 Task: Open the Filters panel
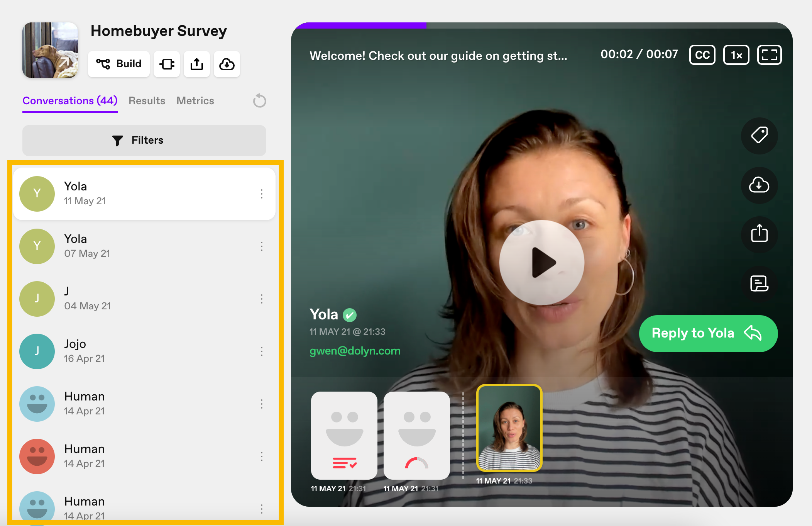click(144, 140)
